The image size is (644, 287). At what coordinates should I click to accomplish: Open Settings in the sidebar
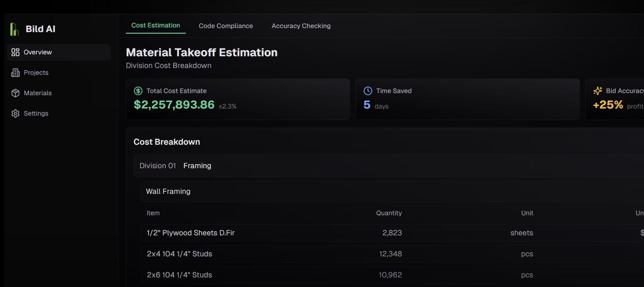[59, 113]
